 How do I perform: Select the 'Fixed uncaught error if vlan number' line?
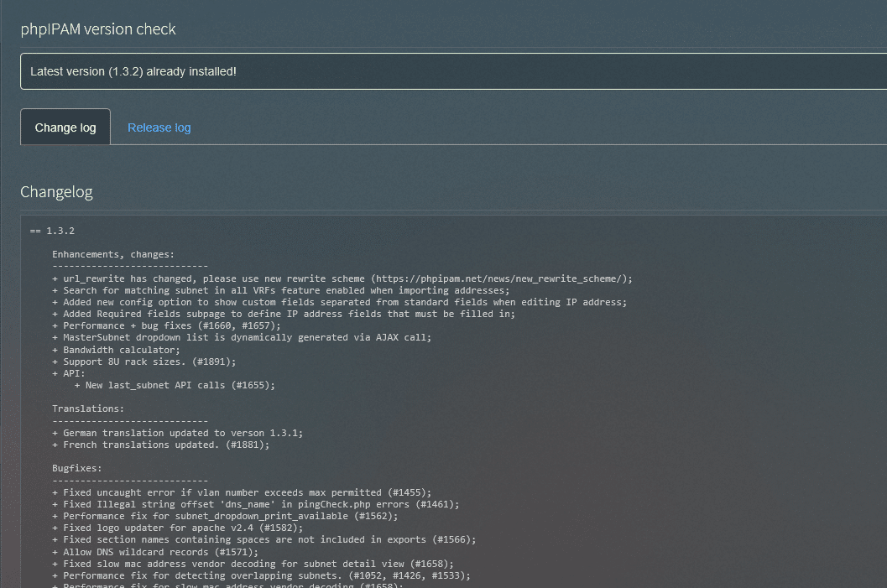pyautogui.click(x=242, y=492)
